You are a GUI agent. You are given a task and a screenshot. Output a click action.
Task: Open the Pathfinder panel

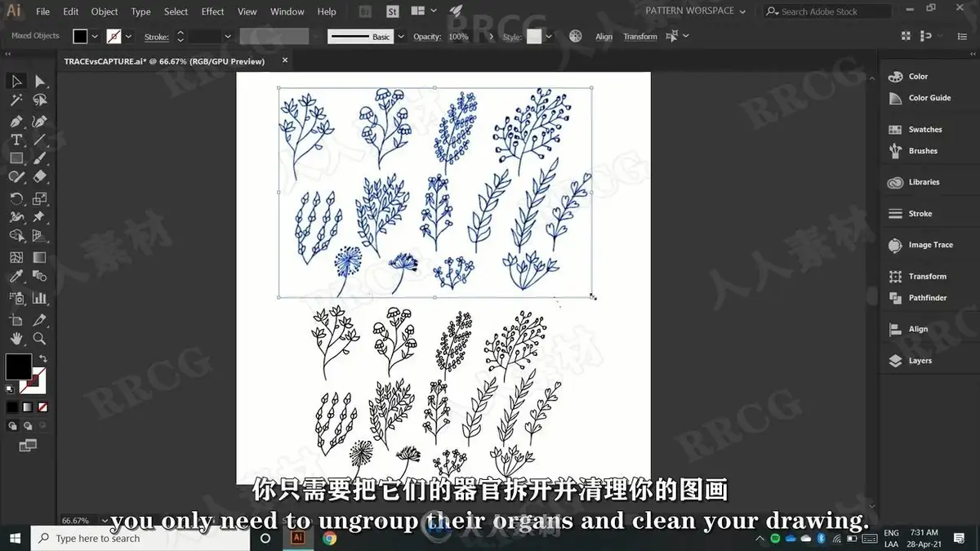[x=918, y=298]
